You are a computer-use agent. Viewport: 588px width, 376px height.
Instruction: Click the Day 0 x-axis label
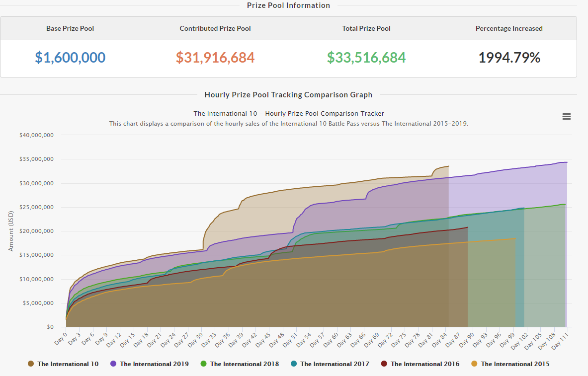61,338
